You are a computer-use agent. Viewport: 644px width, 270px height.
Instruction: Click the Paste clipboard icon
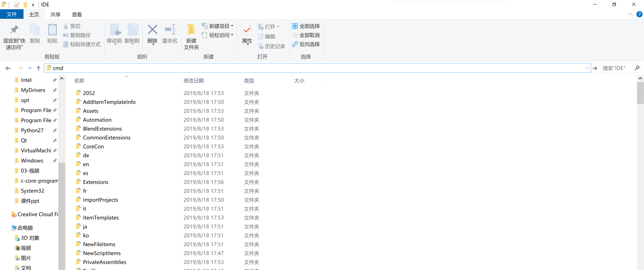click(52, 30)
